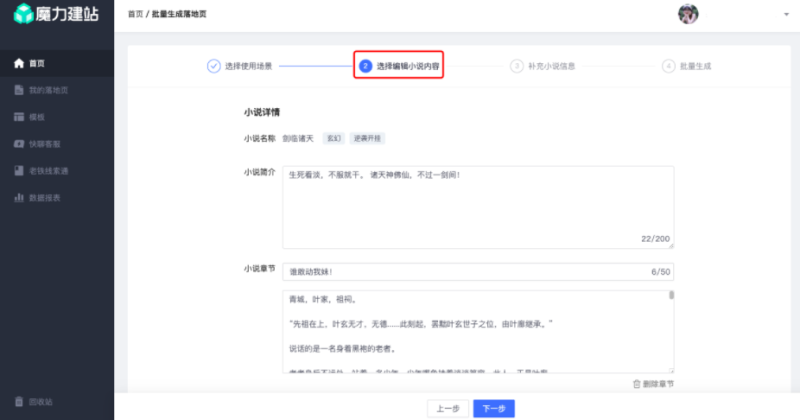This screenshot has width=800, height=420.
Task: Click the resize handle of 小说简介 text area
Action: pyautogui.click(x=671, y=246)
